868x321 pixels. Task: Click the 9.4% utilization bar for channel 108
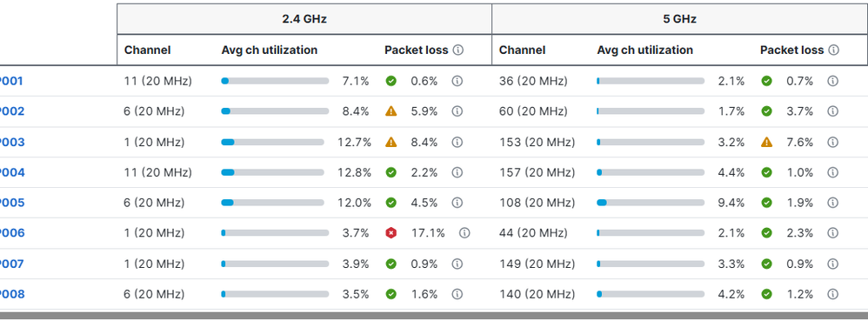[651, 203]
